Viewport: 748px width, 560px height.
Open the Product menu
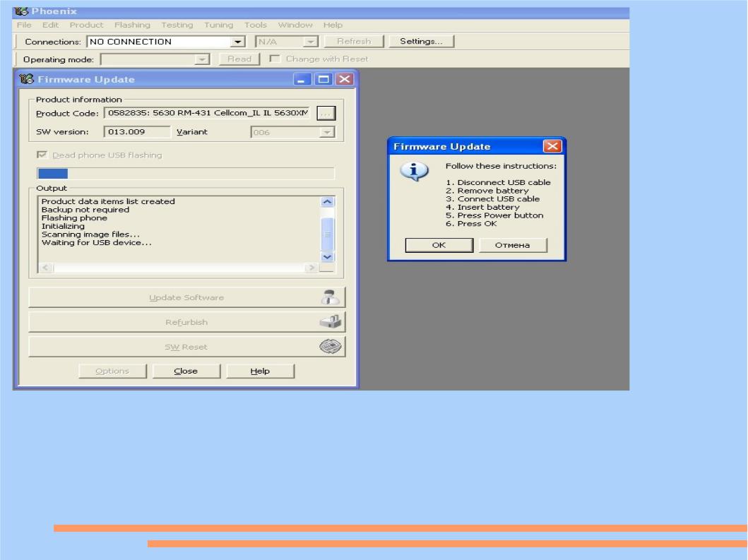[86, 25]
